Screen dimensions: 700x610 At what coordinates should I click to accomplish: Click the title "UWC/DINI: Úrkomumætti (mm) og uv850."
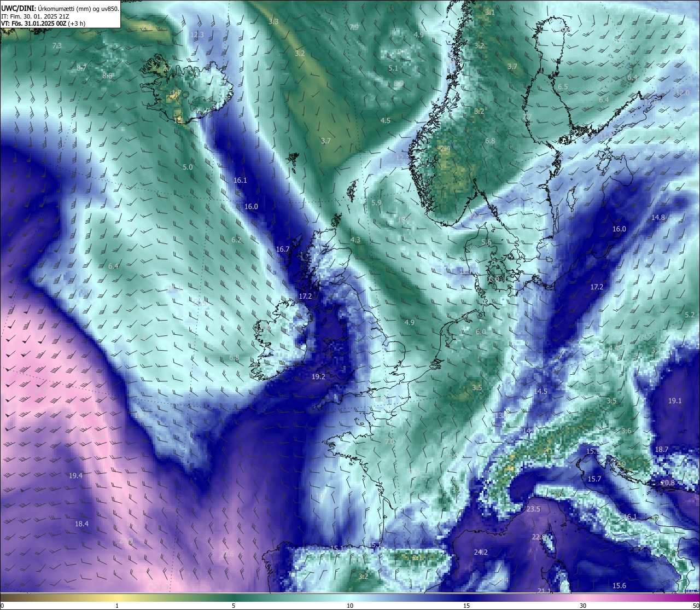pos(60,8)
